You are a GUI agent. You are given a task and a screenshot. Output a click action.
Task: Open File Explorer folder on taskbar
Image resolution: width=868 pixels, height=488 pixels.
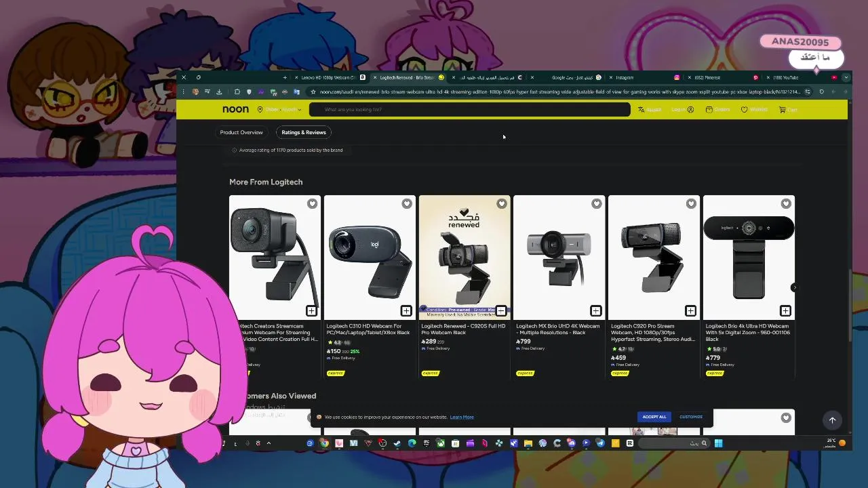[x=528, y=443]
